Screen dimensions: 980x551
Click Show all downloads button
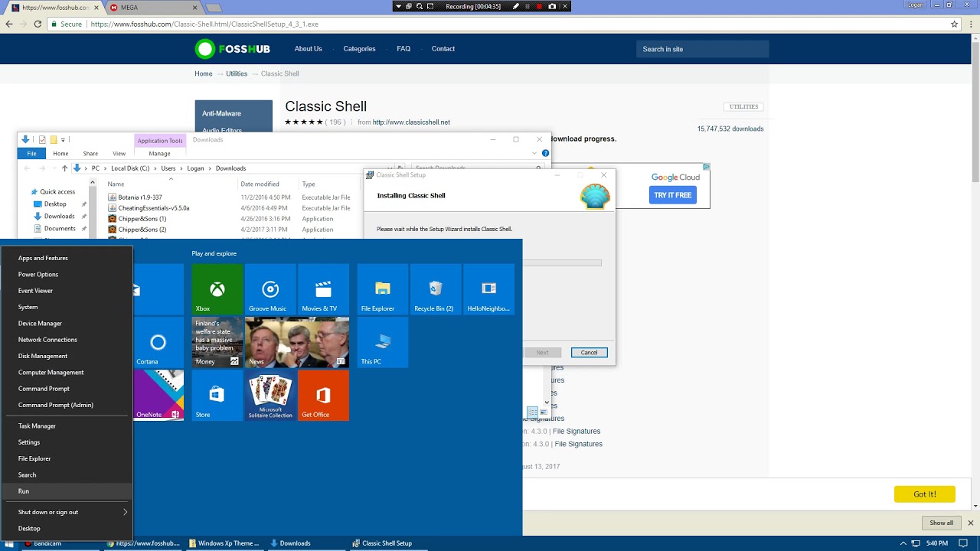tap(942, 523)
